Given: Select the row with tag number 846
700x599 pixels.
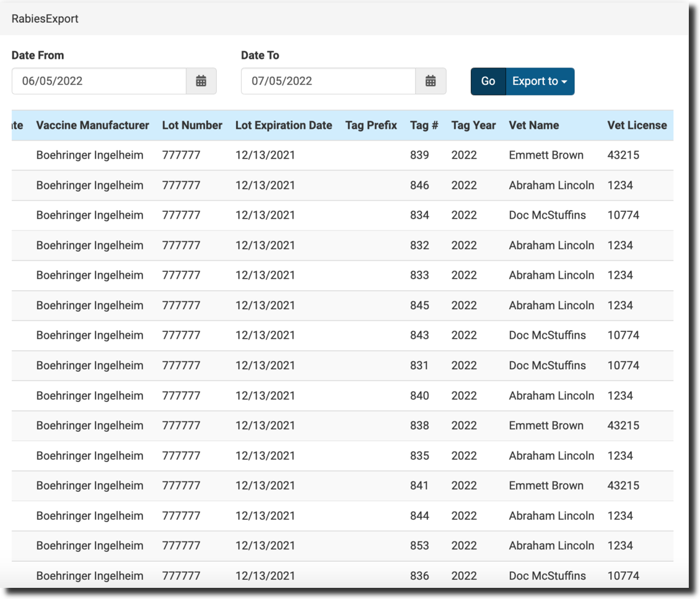Looking at the screenshot, I should pos(419,185).
